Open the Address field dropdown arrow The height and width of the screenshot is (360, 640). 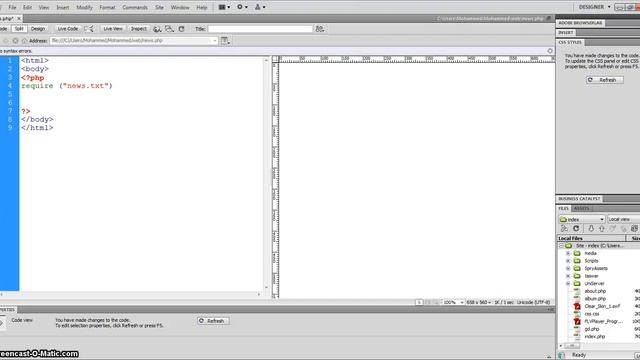point(214,41)
